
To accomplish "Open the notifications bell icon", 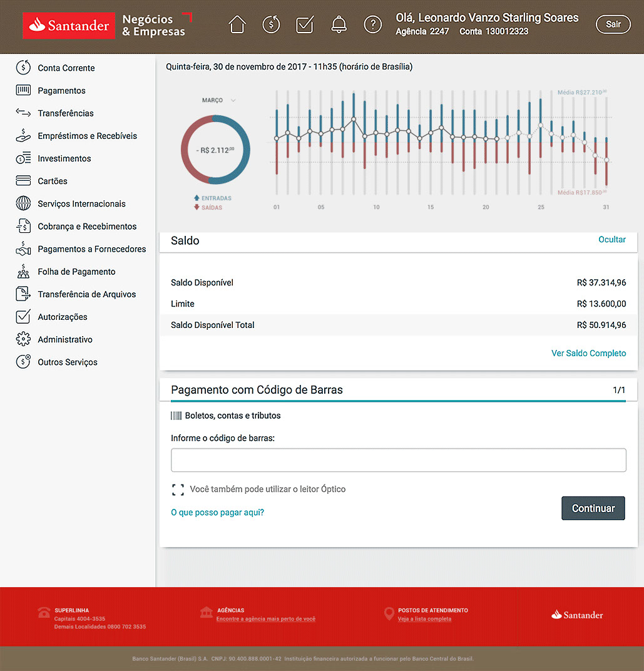I will coord(339,24).
